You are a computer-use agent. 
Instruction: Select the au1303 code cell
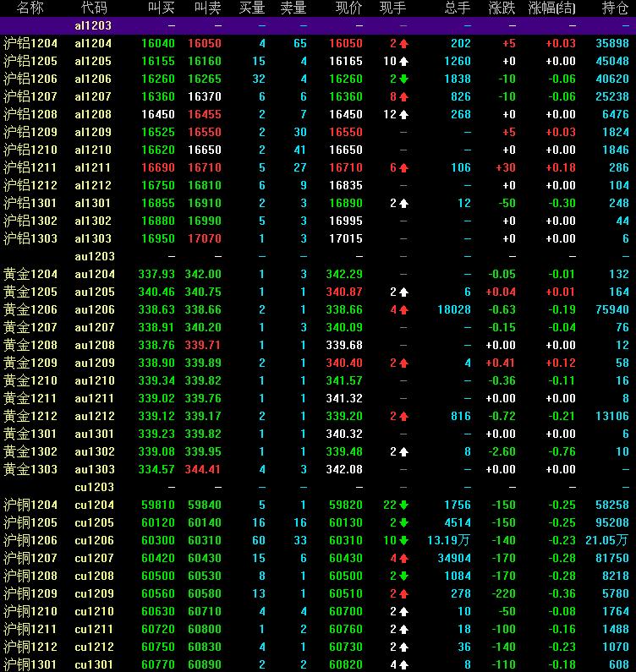pos(93,469)
